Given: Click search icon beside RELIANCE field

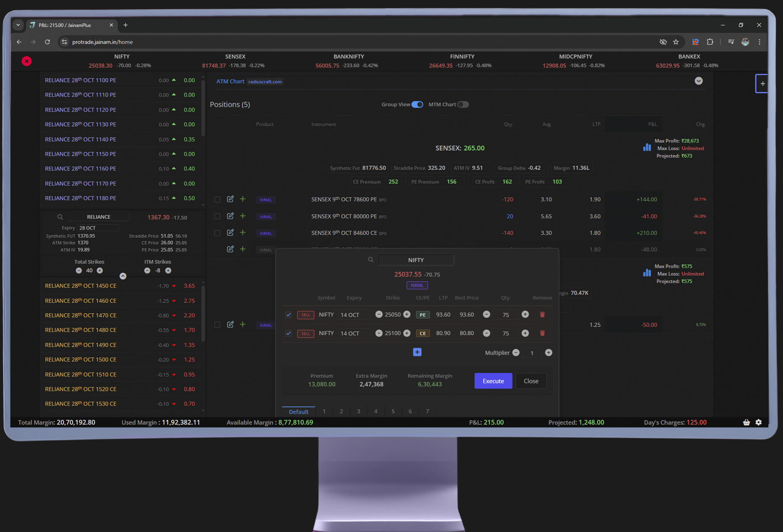Looking at the screenshot, I should click(x=60, y=217).
